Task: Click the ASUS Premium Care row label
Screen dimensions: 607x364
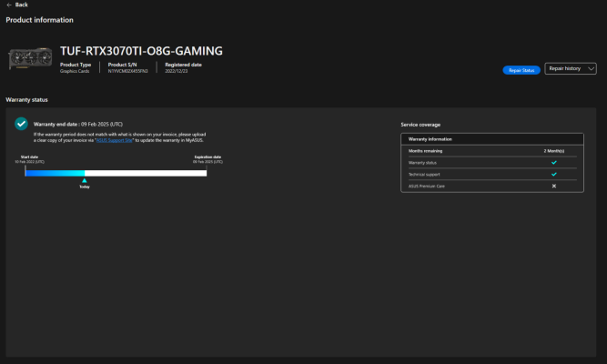Action: (x=427, y=187)
